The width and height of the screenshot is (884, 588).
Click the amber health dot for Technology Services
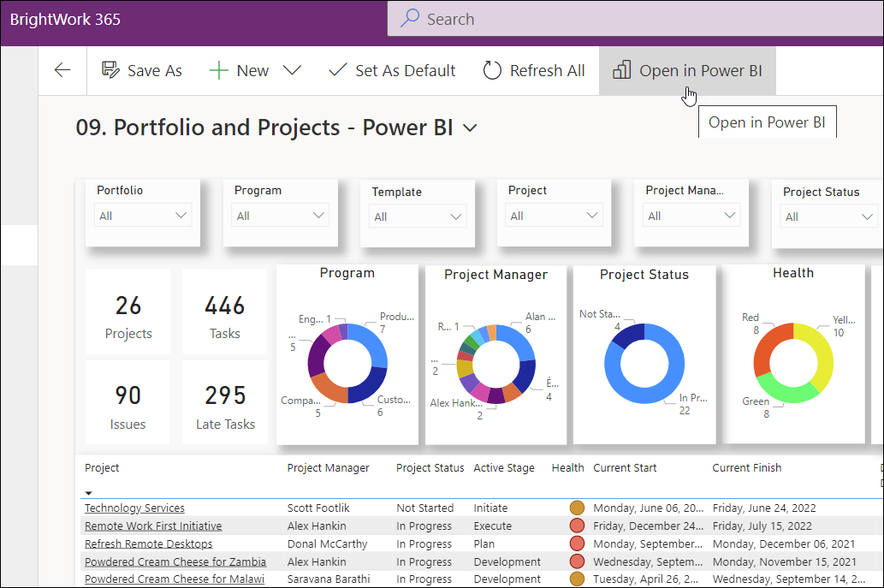click(x=577, y=508)
